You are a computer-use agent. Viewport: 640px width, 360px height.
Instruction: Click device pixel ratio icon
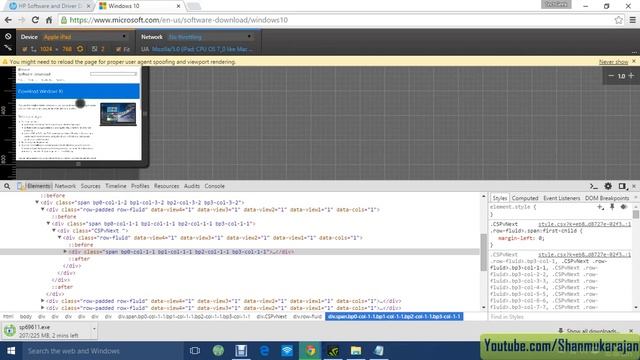click(95, 49)
